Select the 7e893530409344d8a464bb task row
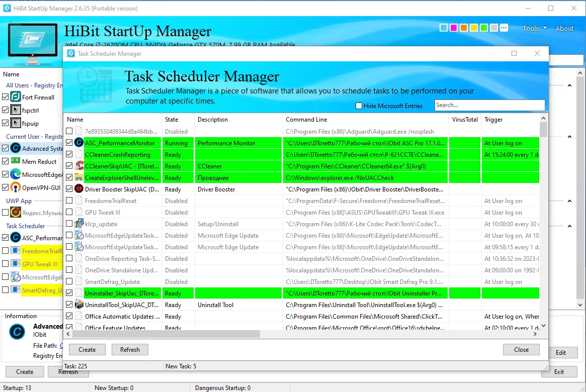Screen dimensions: 586x392 (x=301, y=131)
